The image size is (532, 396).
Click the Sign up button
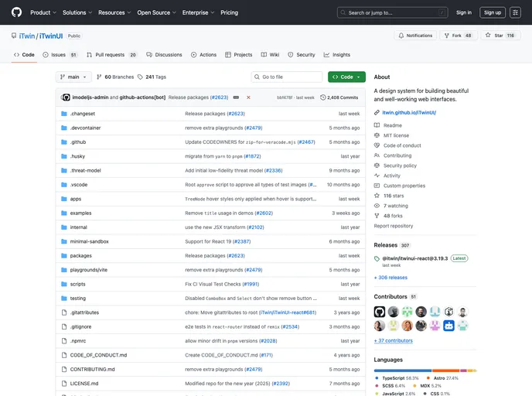coord(493,12)
